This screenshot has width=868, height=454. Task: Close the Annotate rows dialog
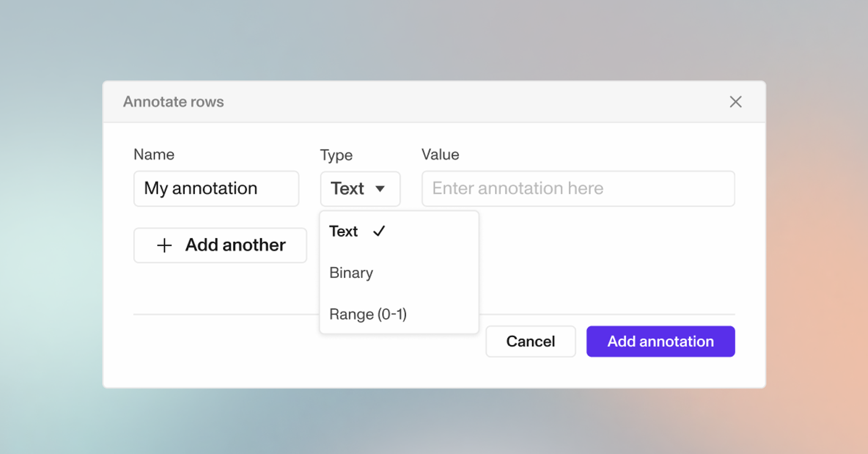[x=735, y=102]
